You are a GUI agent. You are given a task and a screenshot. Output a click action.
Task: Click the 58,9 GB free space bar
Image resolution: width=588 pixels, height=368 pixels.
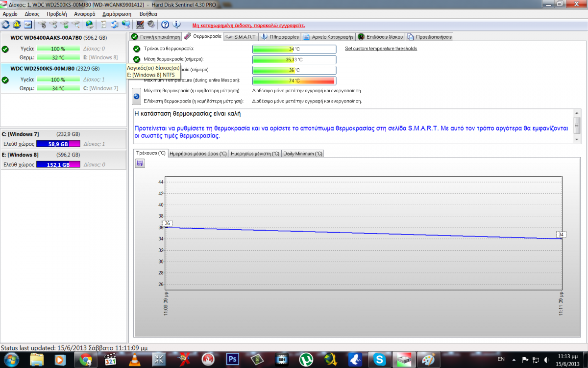58,144
